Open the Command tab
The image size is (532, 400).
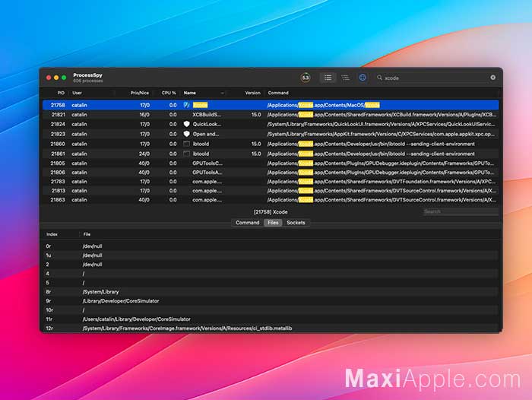click(x=247, y=223)
